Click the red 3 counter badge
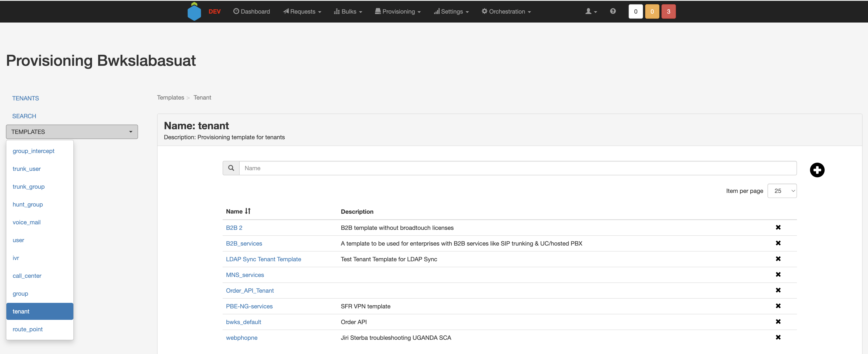The image size is (868, 354). (668, 11)
